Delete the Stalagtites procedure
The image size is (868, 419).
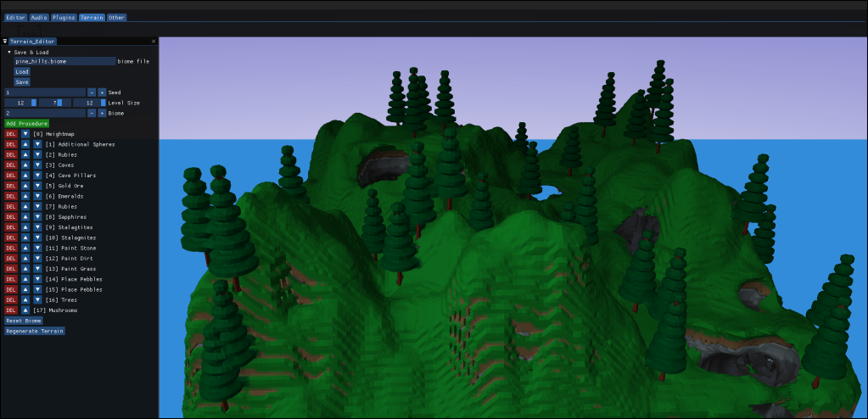click(x=11, y=227)
